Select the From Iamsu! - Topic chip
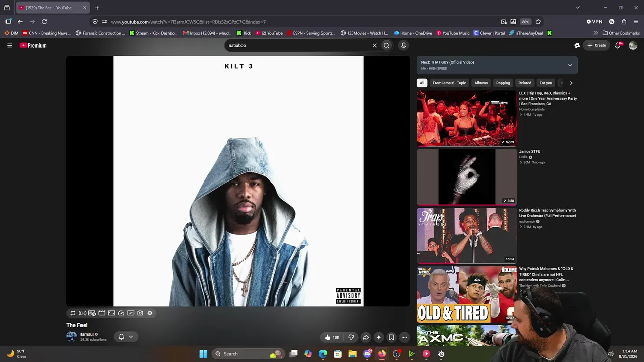Screen dimensions: 644x362 pos(449,83)
